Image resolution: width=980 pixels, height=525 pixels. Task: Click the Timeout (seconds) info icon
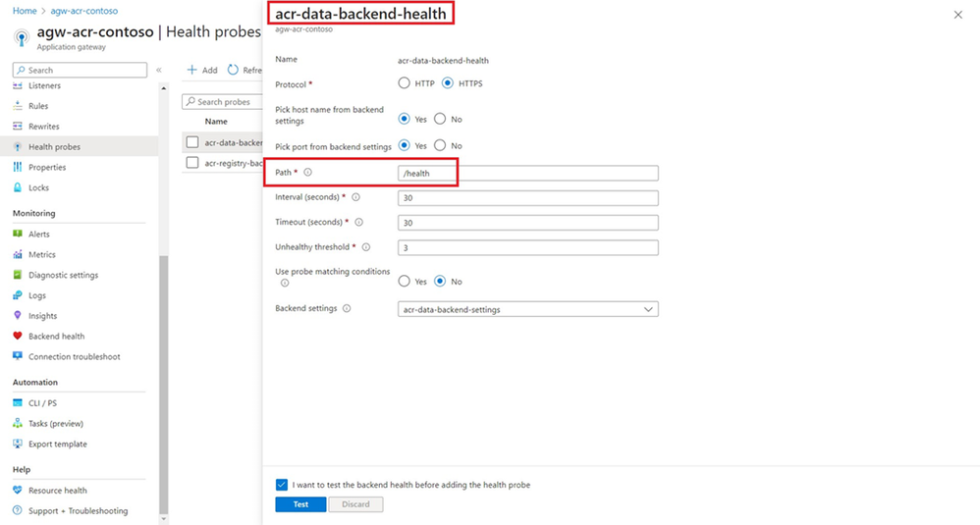(x=358, y=222)
